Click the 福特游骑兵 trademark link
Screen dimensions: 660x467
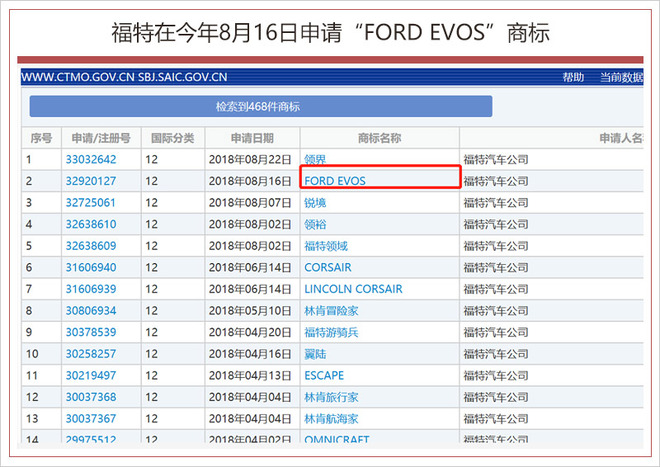(331, 332)
